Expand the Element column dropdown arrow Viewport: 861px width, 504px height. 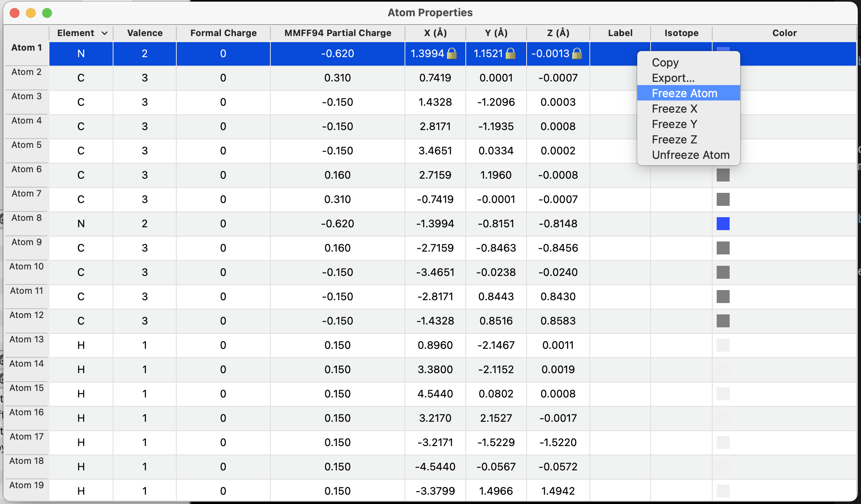pyautogui.click(x=105, y=33)
